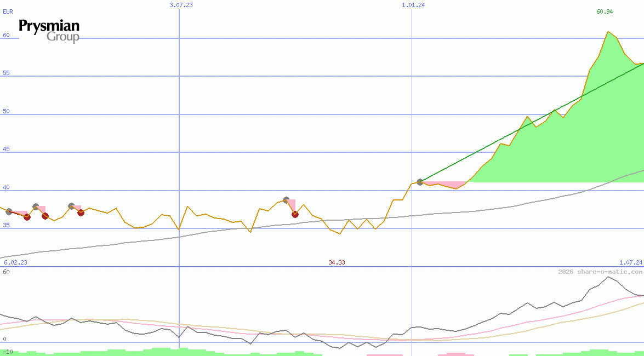
Task: Select the last red marker before 1.01.24
Action: pyautogui.click(x=295, y=214)
